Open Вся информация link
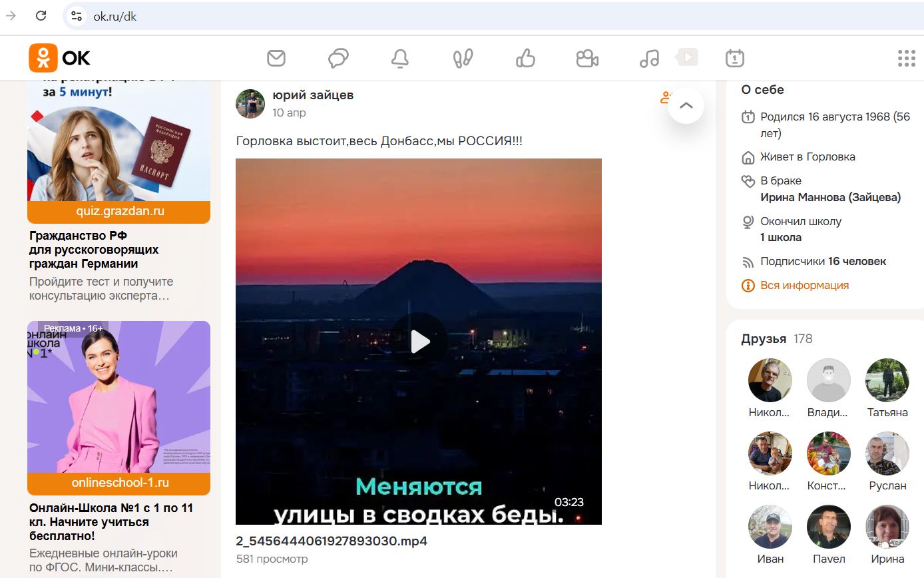This screenshot has height=578, width=924. pos(804,285)
